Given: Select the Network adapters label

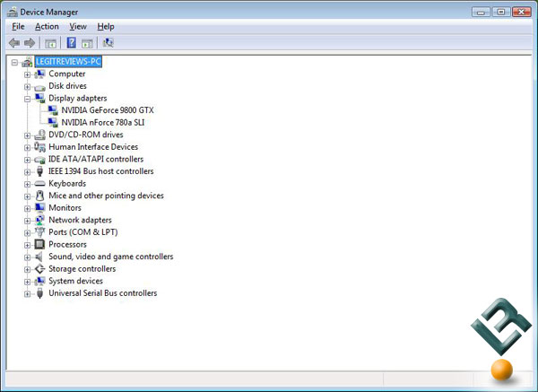Looking at the screenshot, I should (x=80, y=220).
